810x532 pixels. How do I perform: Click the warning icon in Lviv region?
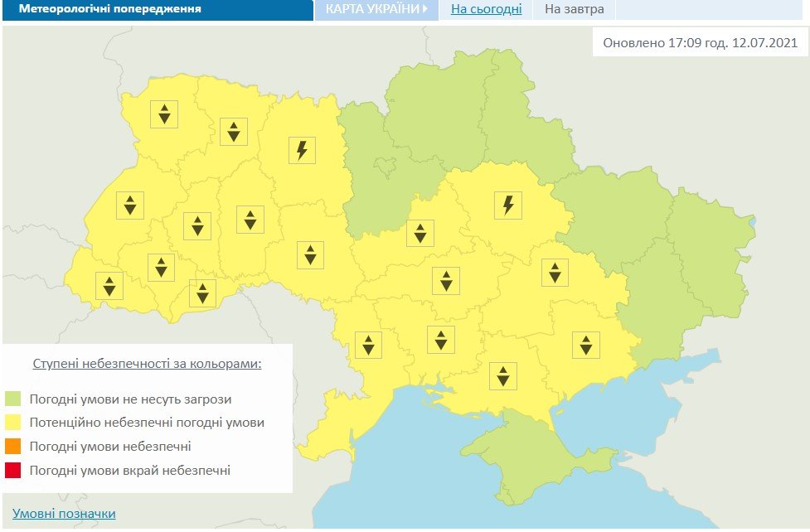coord(130,205)
